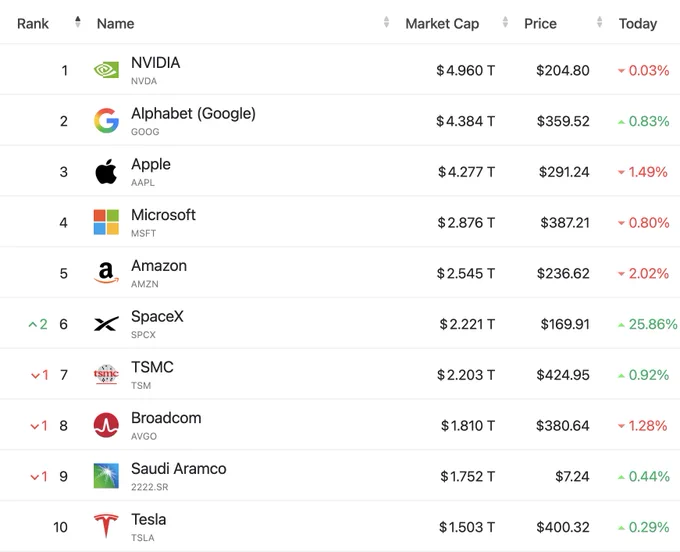Click the Apple logo icon
The height and width of the screenshot is (552, 680).
[106, 171]
